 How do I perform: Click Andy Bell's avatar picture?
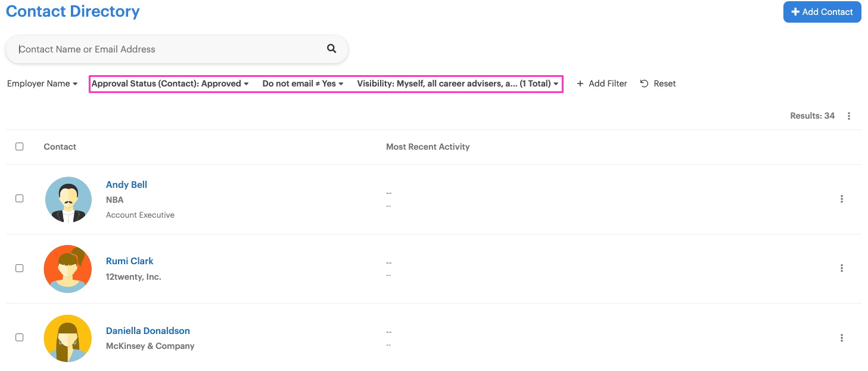68,199
